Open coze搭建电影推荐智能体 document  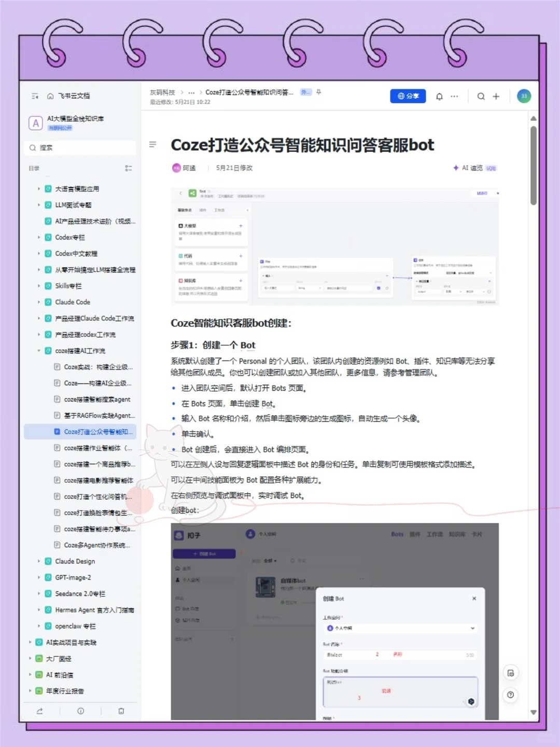(x=99, y=480)
